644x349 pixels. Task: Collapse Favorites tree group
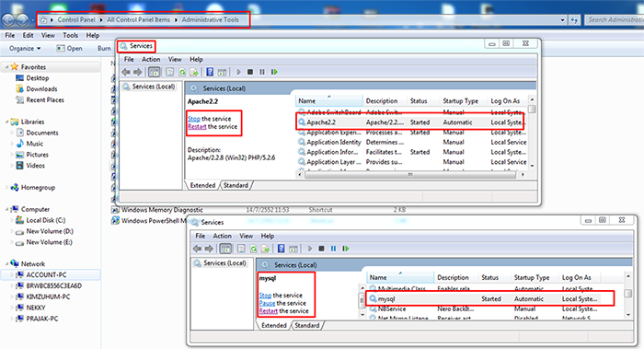click(6, 67)
